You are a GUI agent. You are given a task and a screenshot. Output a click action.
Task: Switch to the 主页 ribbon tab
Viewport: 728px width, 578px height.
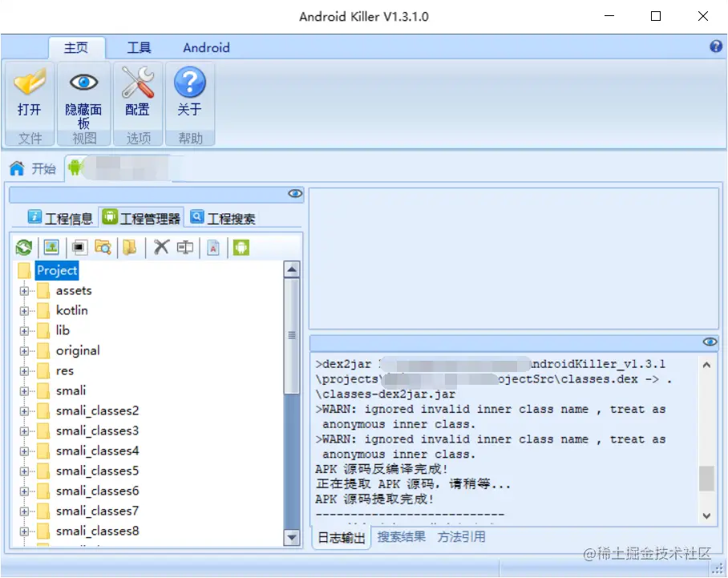[x=76, y=48]
